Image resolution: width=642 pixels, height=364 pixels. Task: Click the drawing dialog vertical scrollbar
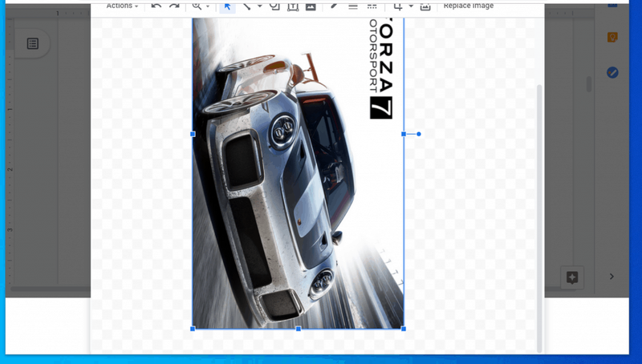coord(539,218)
